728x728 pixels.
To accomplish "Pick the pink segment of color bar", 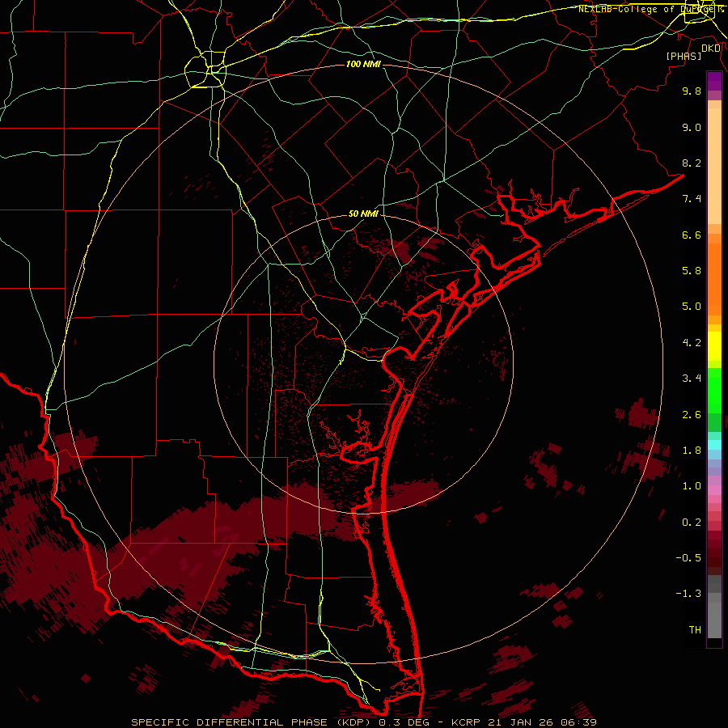I will click(714, 490).
